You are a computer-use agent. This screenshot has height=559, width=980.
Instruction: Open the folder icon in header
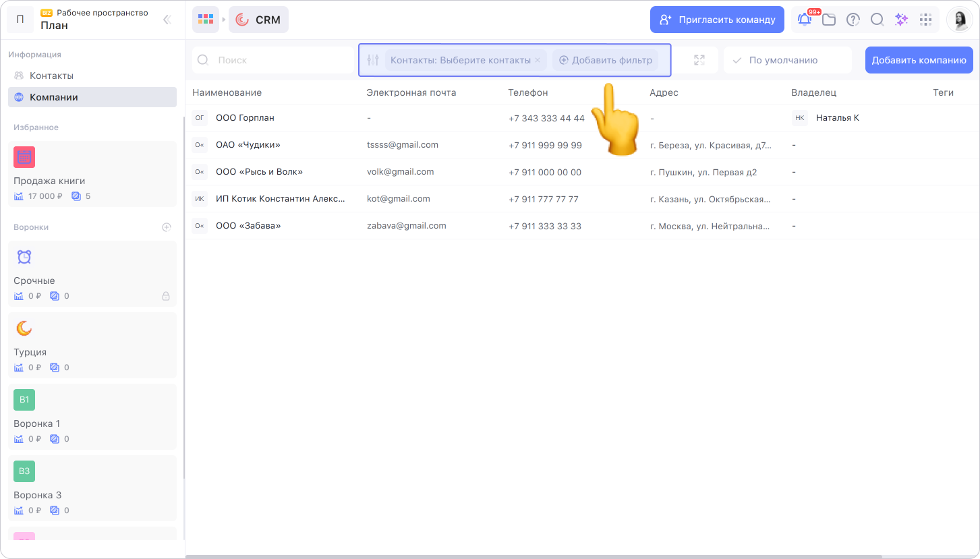pyautogui.click(x=829, y=20)
